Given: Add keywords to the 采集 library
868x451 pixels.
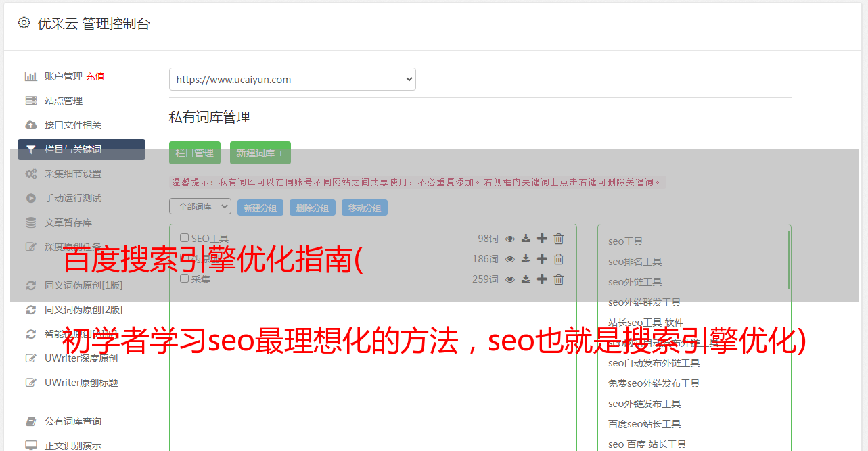Looking at the screenshot, I should pyautogui.click(x=542, y=279).
